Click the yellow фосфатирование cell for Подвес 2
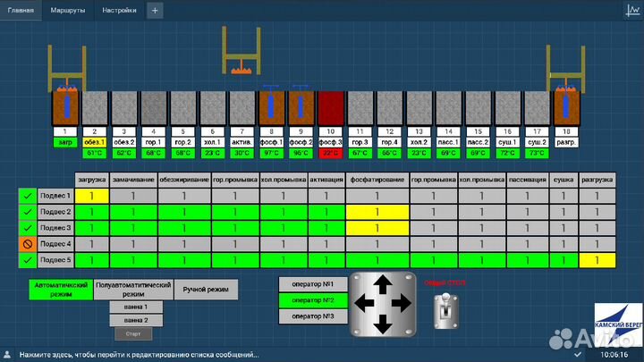Viewport: 644px width, 362px height. click(x=377, y=212)
